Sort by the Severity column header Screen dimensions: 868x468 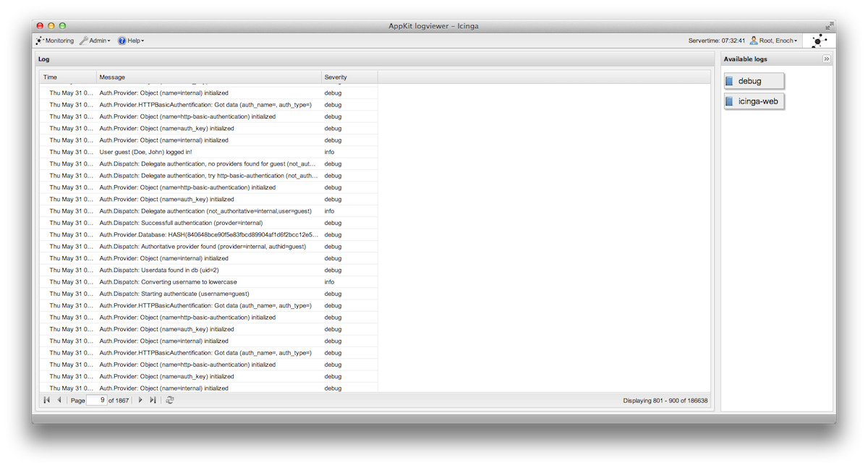[x=349, y=77]
